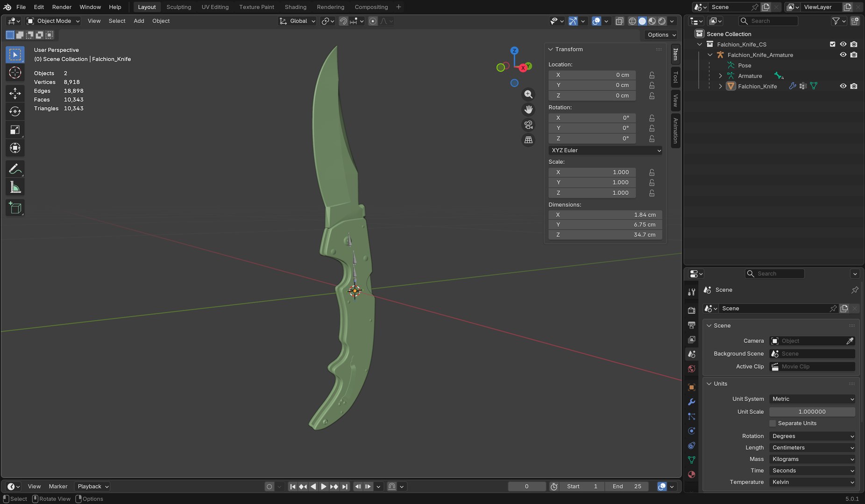Image resolution: width=865 pixels, height=504 pixels.
Task: Hide Falchion_Knife mesh in viewport
Action: coord(843,86)
